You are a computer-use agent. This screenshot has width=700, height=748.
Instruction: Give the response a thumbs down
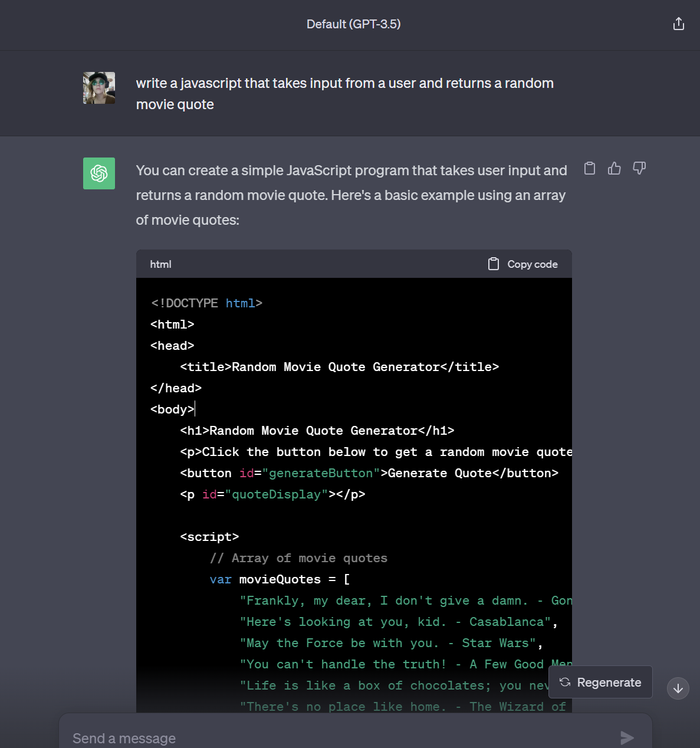tap(639, 169)
